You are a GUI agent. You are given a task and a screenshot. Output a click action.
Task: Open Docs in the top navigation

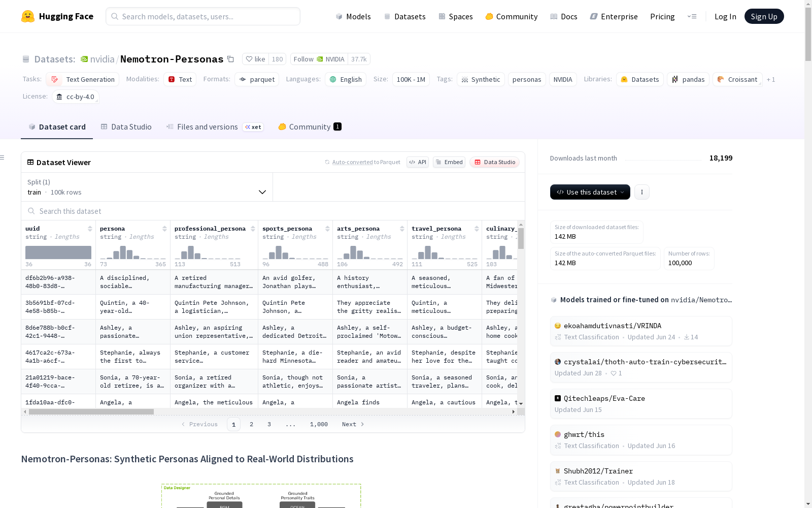pyautogui.click(x=564, y=16)
